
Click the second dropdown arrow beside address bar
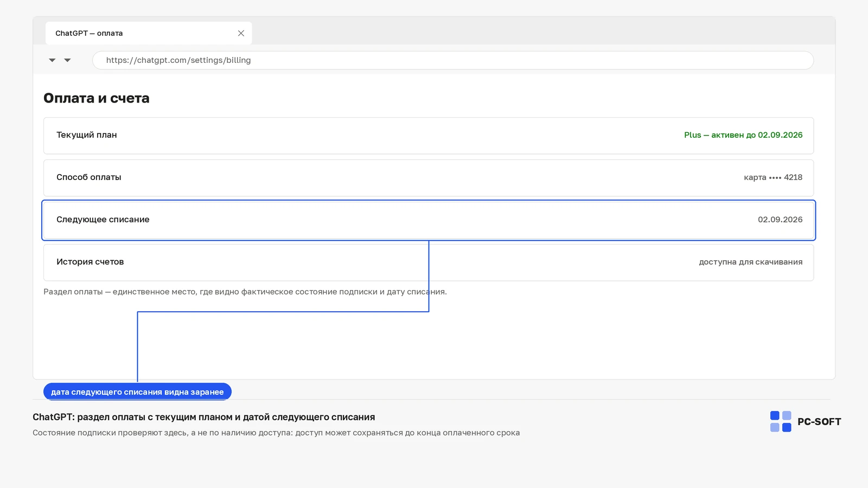pos(67,60)
